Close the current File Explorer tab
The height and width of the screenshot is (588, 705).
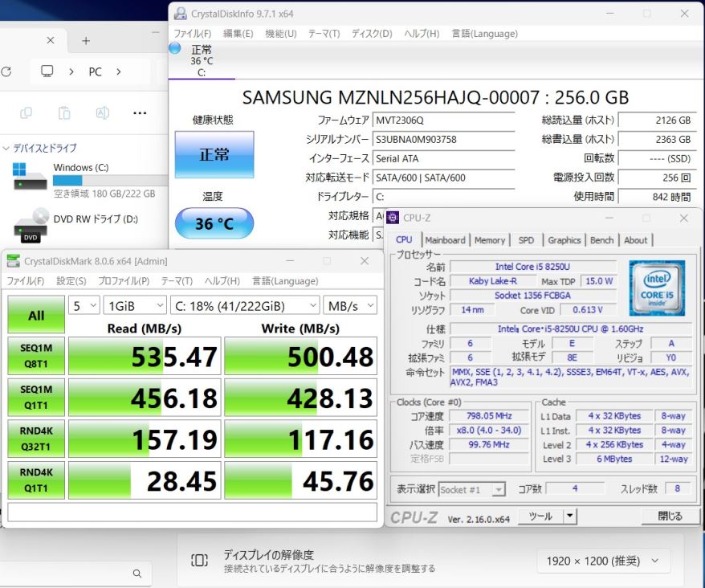click(x=51, y=40)
